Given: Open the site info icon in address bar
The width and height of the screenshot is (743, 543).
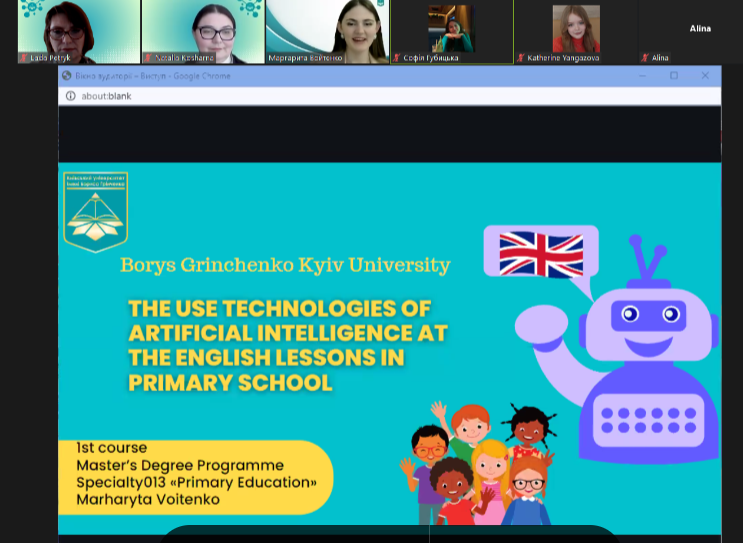Looking at the screenshot, I should click(70, 96).
